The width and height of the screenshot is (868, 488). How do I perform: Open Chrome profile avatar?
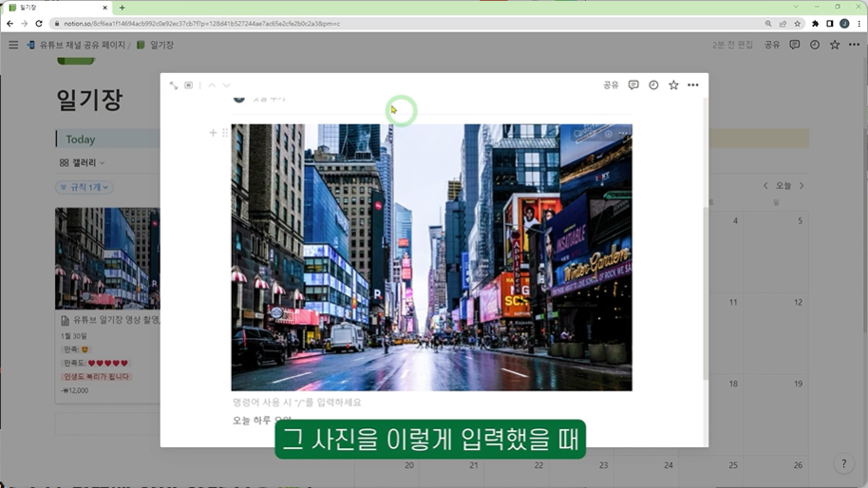(x=844, y=23)
